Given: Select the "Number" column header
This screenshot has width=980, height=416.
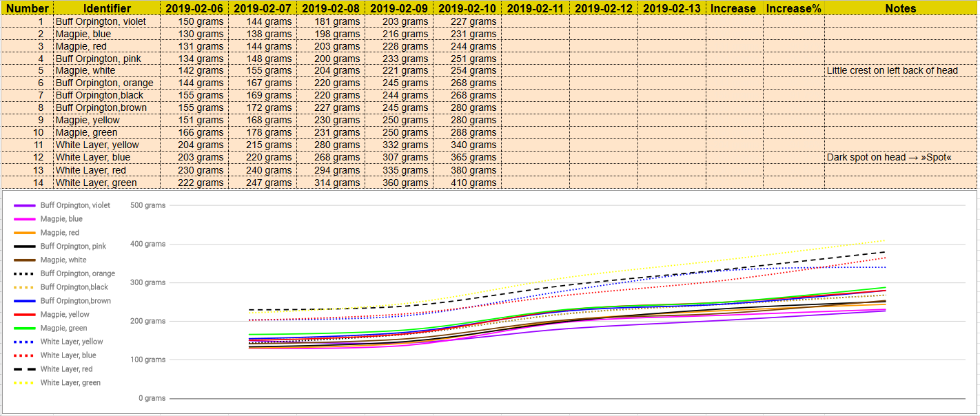Looking at the screenshot, I should [29, 8].
